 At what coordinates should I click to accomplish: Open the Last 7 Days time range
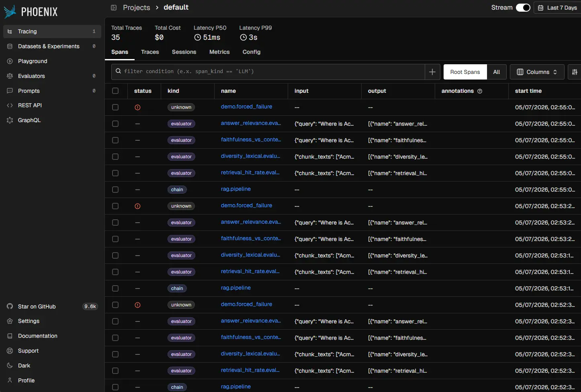click(x=558, y=8)
